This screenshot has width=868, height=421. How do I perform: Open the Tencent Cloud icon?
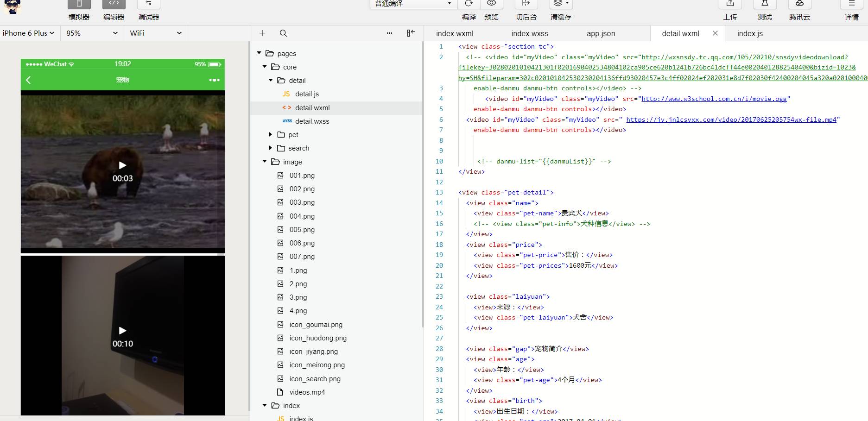click(799, 4)
